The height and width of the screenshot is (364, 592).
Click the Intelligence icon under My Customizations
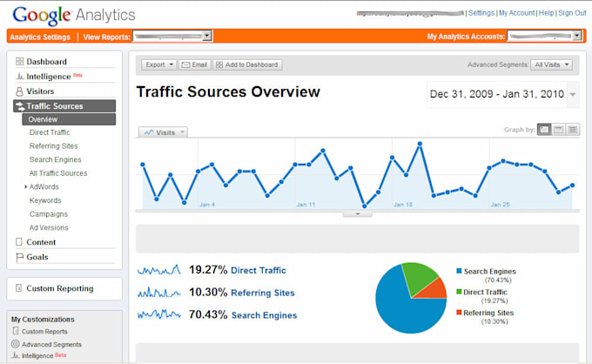click(16, 355)
